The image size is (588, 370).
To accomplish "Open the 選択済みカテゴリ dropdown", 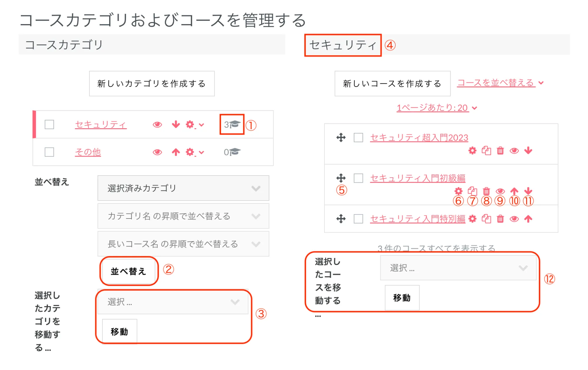I will tap(183, 188).
